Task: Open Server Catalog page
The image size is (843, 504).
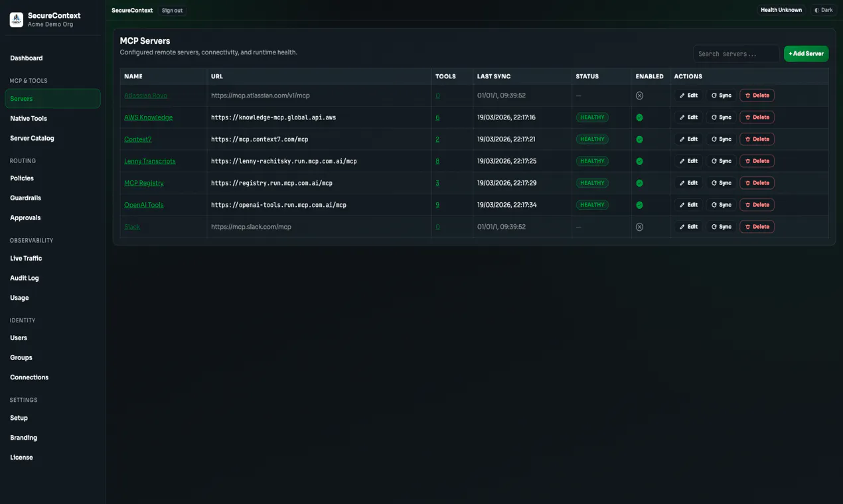Action: (x=32, y=139)
